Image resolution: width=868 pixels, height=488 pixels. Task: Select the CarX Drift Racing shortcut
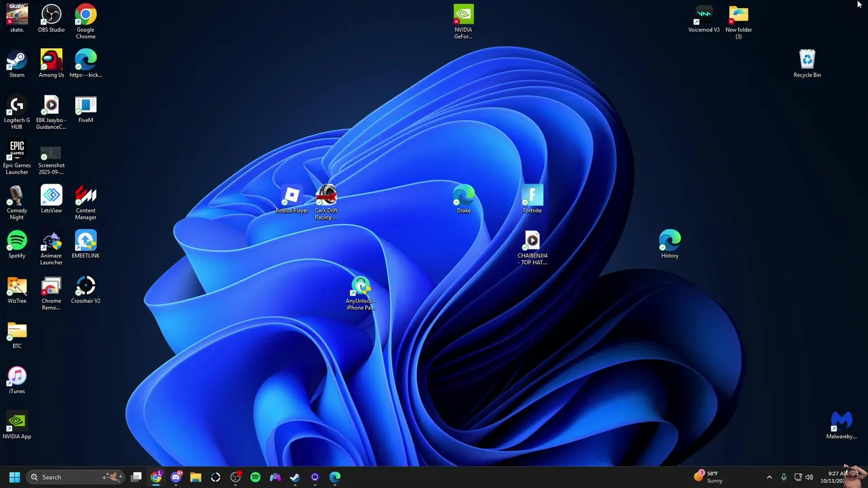point(326,203)
